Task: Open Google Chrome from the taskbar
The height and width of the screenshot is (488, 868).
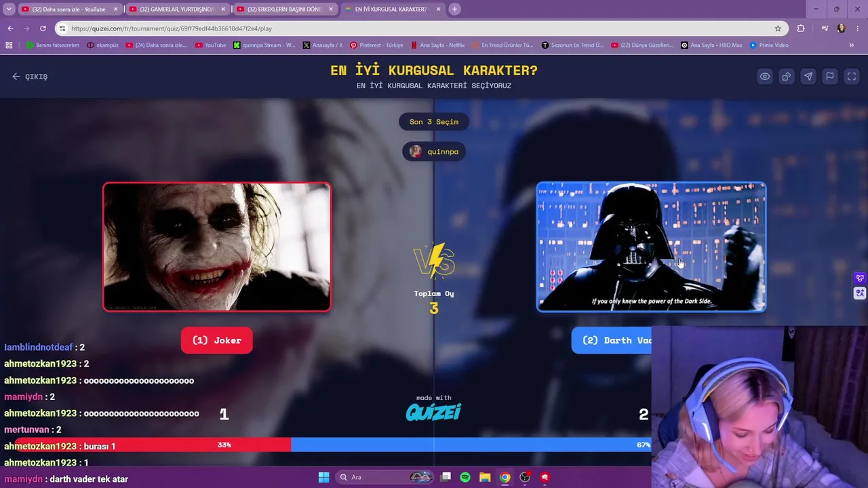Action: (505, 477)
